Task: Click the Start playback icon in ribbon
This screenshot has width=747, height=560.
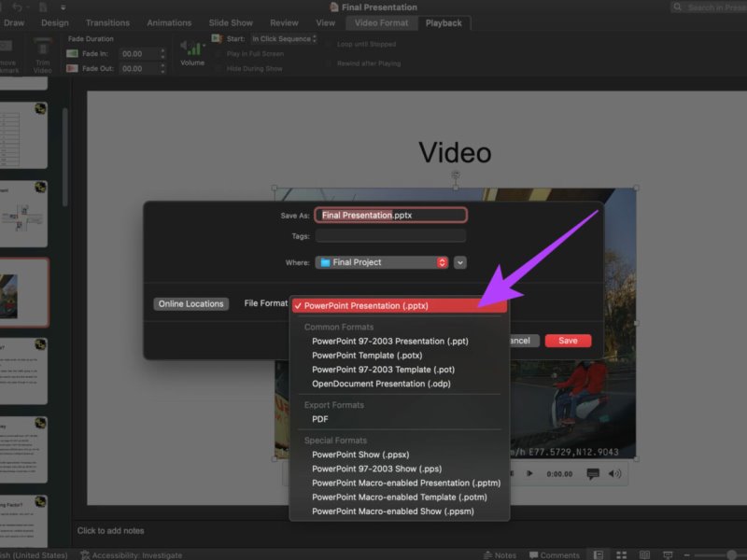Action: (217, 38)
